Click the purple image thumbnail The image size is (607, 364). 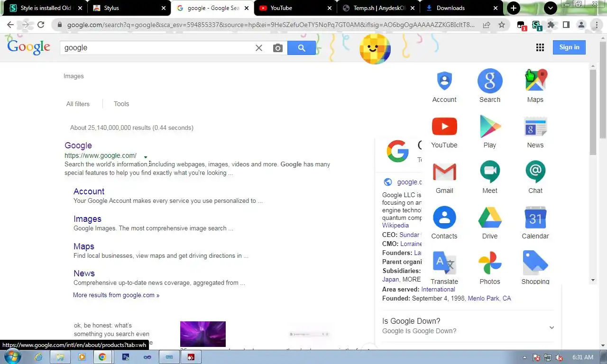point(203,334)
